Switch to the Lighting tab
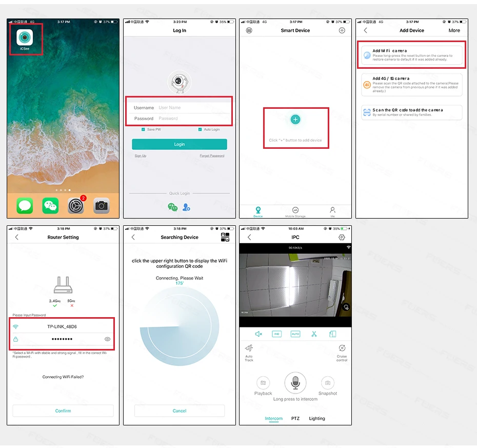477x448 pixels. (317, 418)
